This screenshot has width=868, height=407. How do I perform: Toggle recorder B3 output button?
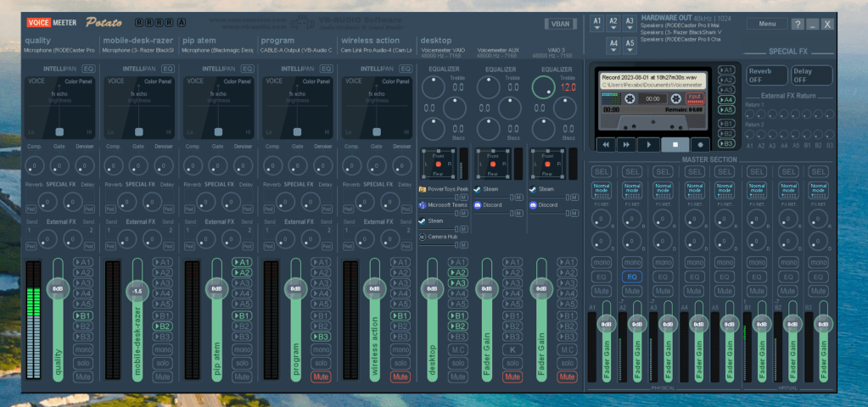coord(727,143)
